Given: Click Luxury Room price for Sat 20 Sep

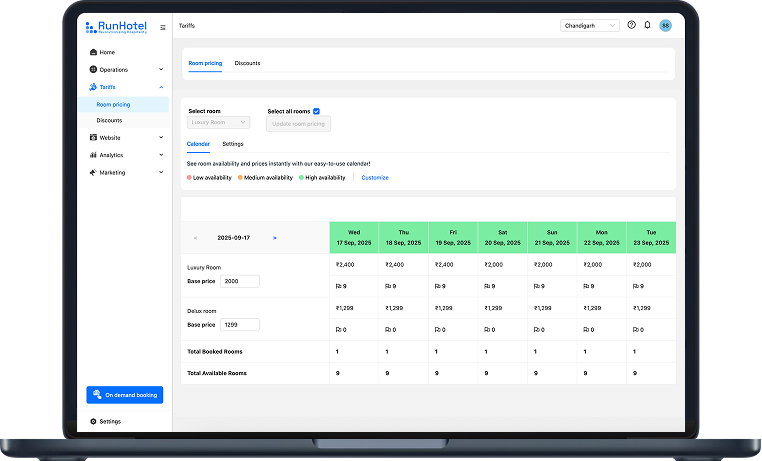Looking at the screenshot, I should pyautogui.click(x=494, y=265).
